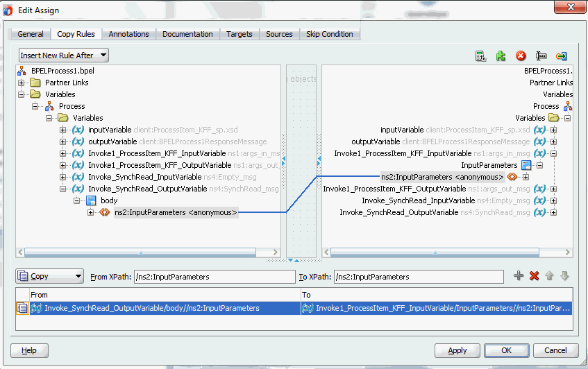Click the Partner Links folder icon
Screen dimensions: 588x369
(35, 83)
